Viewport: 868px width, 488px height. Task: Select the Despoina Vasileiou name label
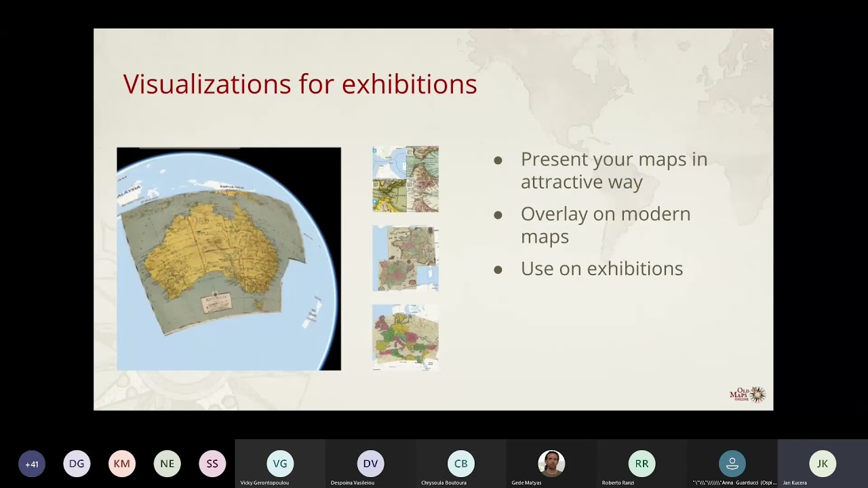pyautogui.click(x=352, y=483)
